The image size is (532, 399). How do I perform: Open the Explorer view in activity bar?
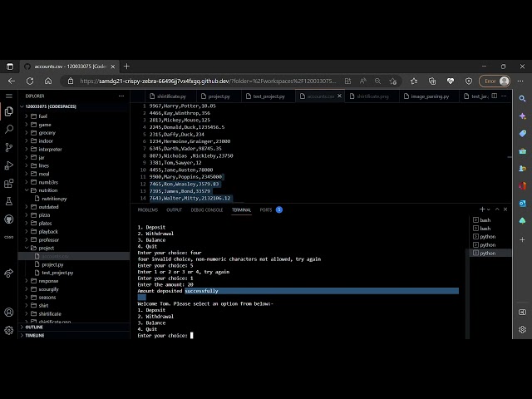[9, 111]
